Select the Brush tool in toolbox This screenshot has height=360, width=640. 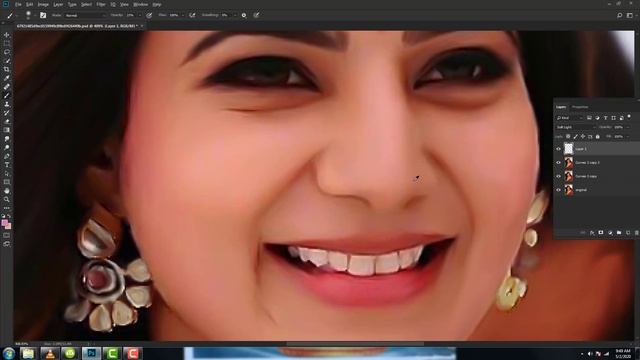click(x=7, y=96)
